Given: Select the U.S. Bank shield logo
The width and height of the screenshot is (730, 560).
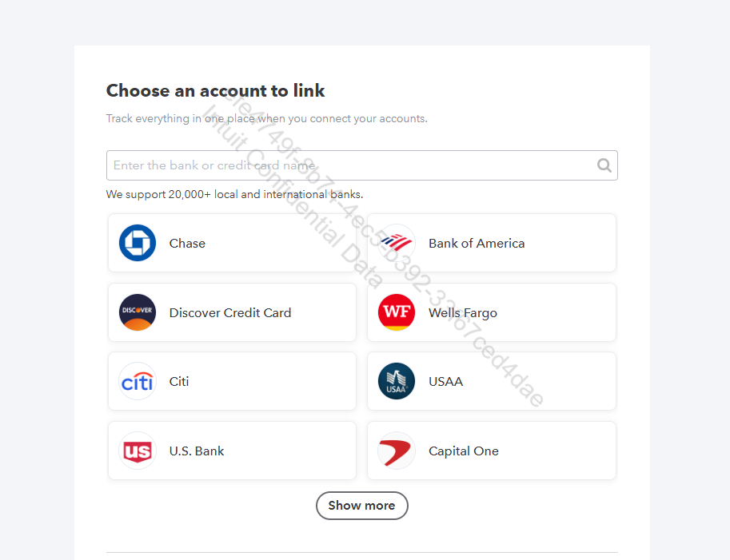Looking at the screenshot, I should tap(138, 451).
